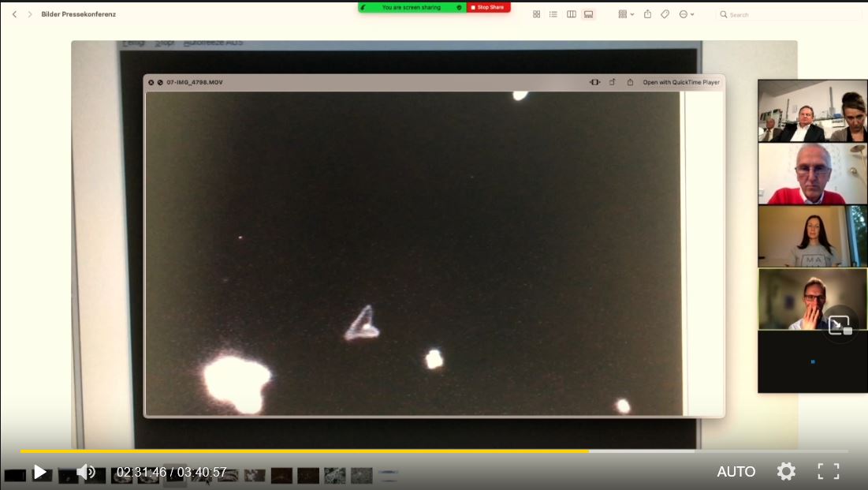Click the Finder Search field
Image resolution: width=868 pixels, height=490 pixels.
(x=789, y=14)
